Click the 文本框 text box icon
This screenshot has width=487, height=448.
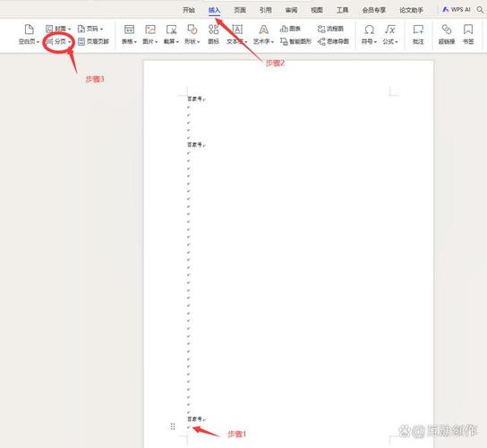pyautogui.click(x=237, y=30)
